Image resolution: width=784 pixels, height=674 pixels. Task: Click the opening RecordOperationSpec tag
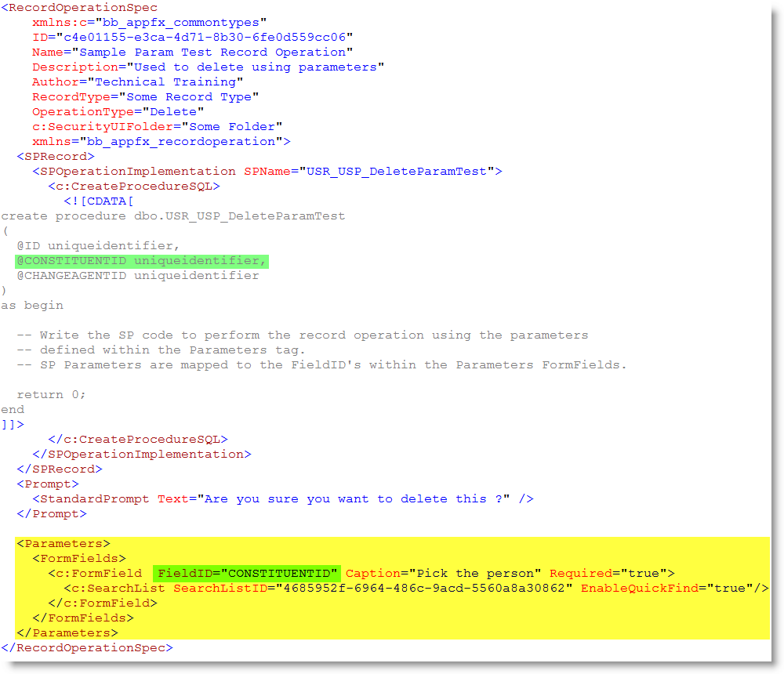(x=78, y=7)
